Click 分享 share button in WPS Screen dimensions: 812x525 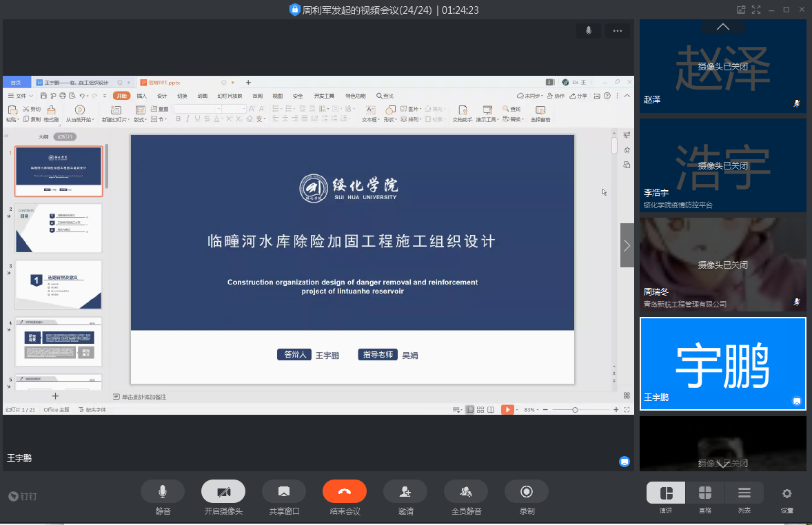[x=578, y=96]
